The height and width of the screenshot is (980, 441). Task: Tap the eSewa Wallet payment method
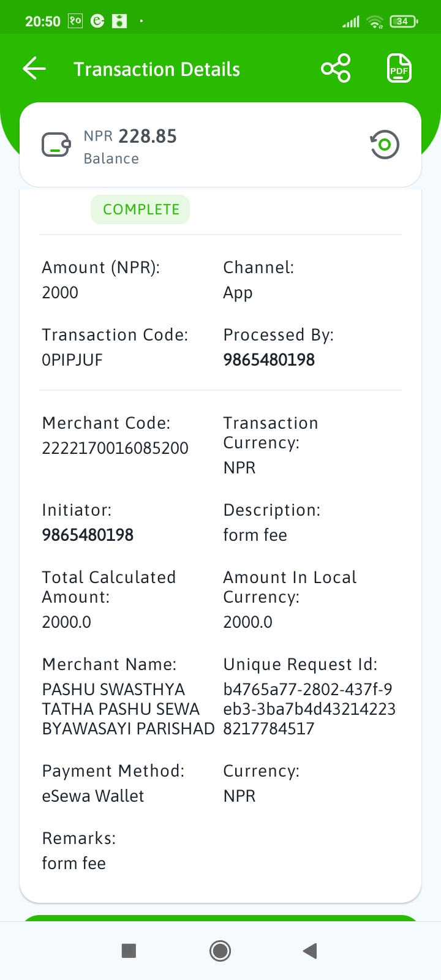93,796
